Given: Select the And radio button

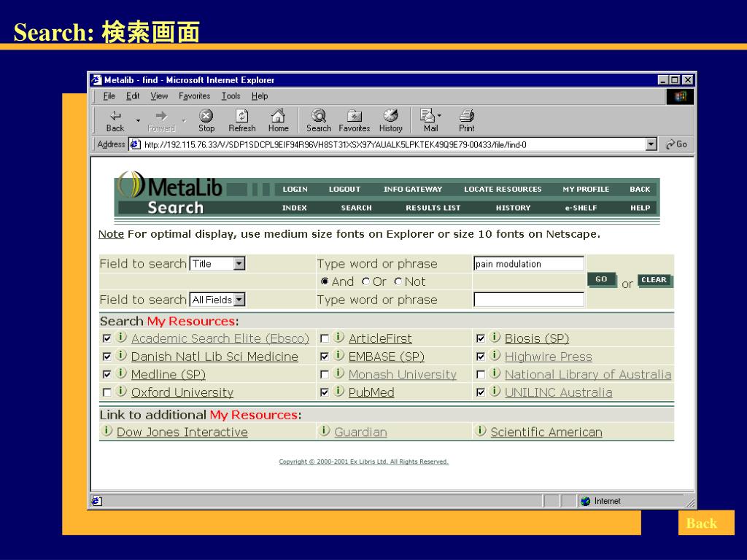Looking at the screenshot, I should pyautogui.click(x=325, y=282).
